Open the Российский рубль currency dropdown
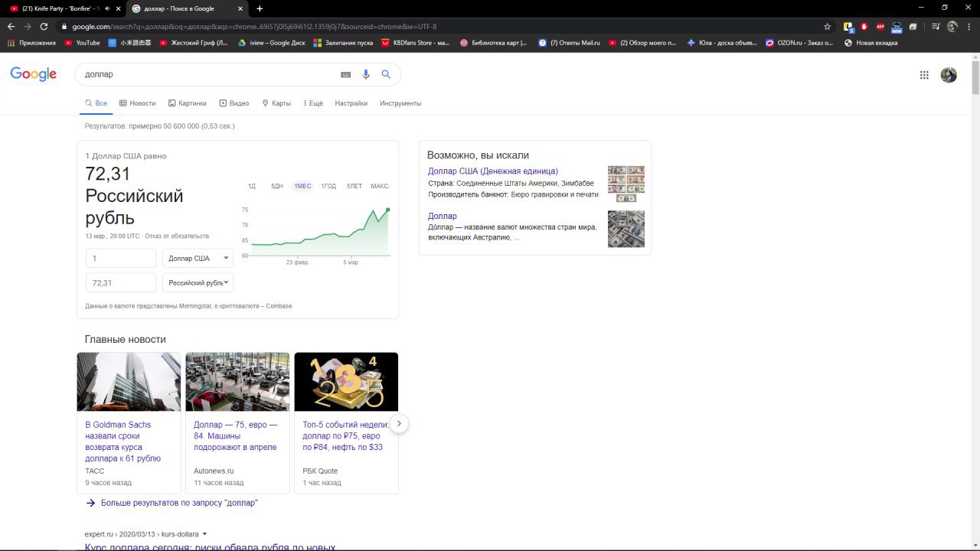The height and width of the screenshot is (551, 980). click(x=198, y=282)
